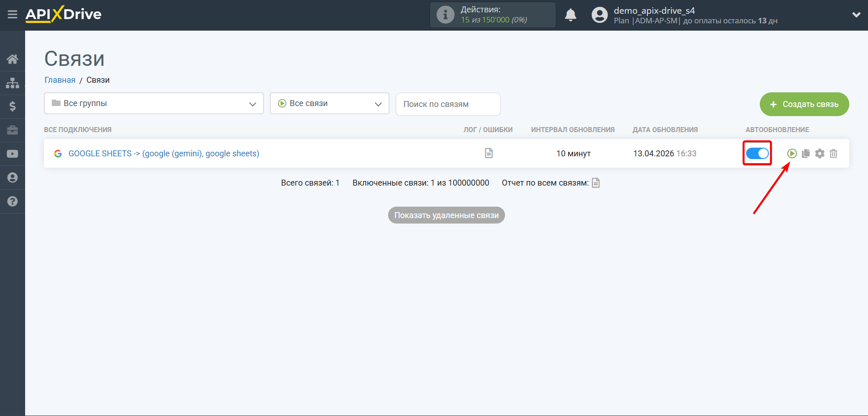
Task: Open billing dollar icon in sidebar
Action: [x=12, y=107]
